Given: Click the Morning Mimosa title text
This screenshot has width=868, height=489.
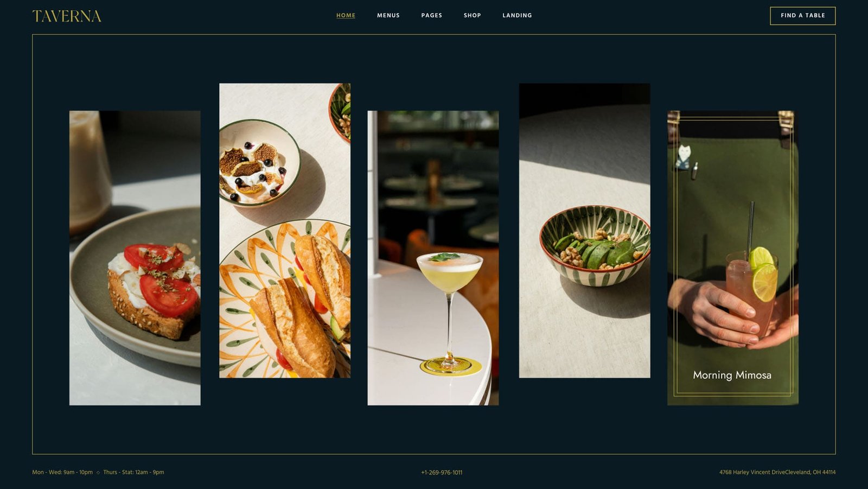Looking at the screenshot, I should 732,375.
